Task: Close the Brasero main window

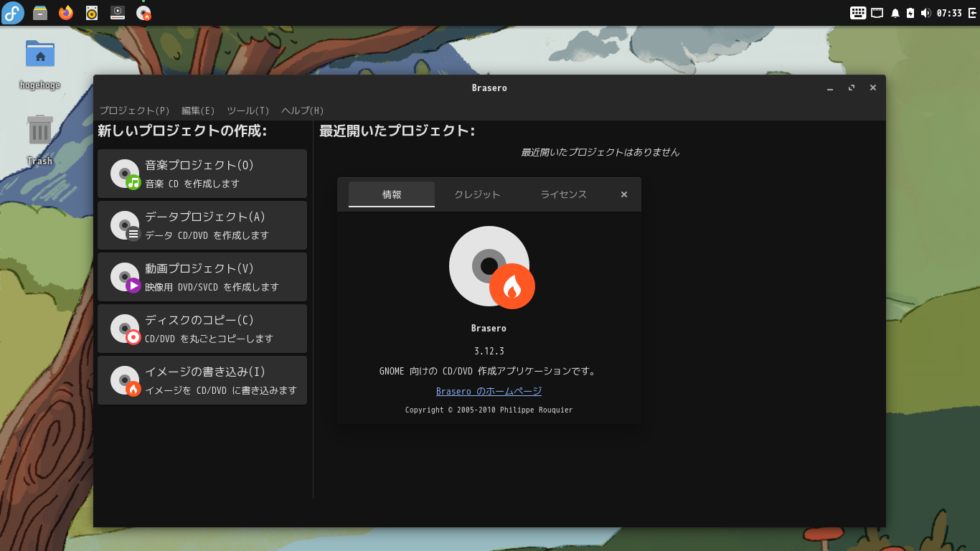Action: tap(873, 88)
